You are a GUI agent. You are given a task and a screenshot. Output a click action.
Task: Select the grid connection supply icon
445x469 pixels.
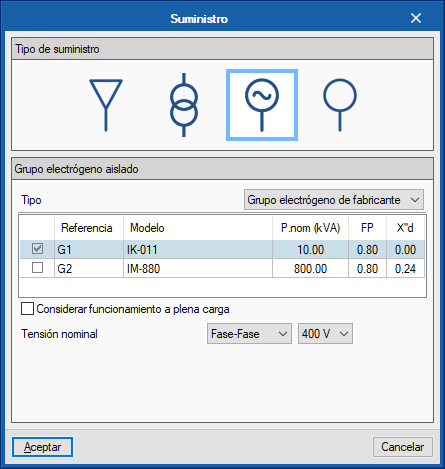point(106,105)
